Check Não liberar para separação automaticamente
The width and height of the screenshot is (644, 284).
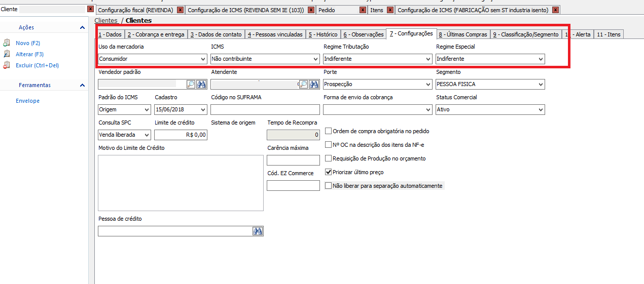(x=328, y=186)
